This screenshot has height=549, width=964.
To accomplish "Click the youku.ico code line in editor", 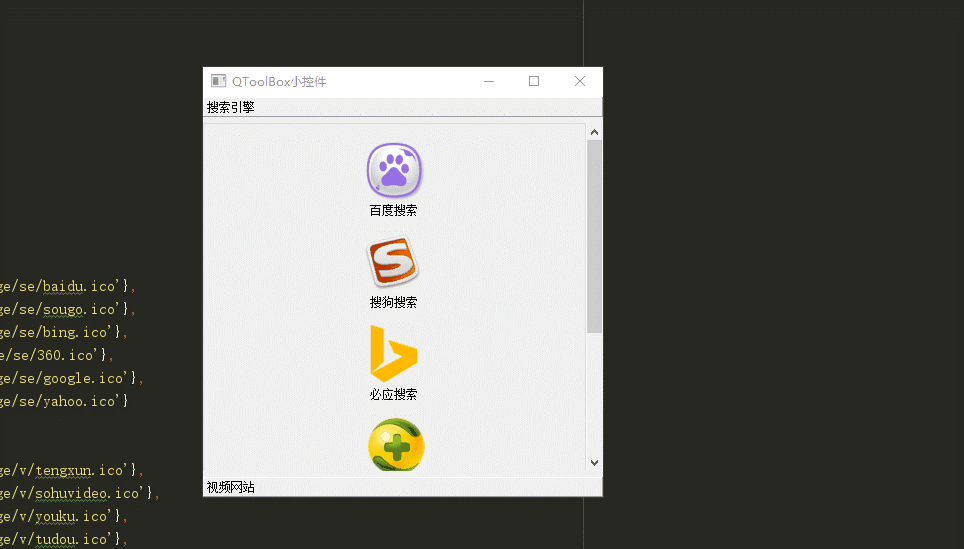I will coord(64,516).
